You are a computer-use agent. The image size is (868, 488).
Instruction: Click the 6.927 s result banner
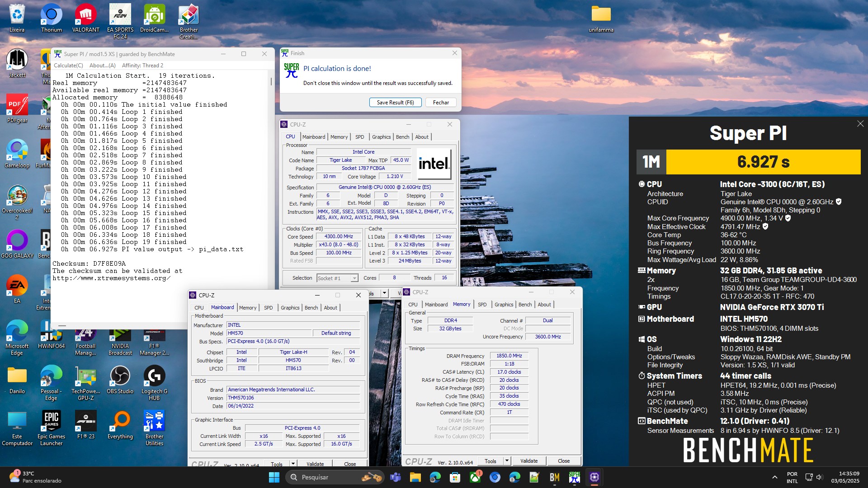click(763, 162)
